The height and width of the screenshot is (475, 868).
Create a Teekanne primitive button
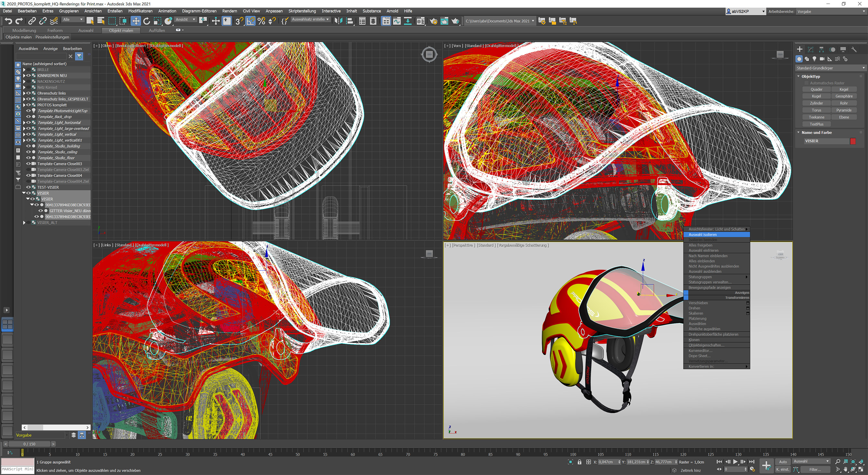coord(816,117)
